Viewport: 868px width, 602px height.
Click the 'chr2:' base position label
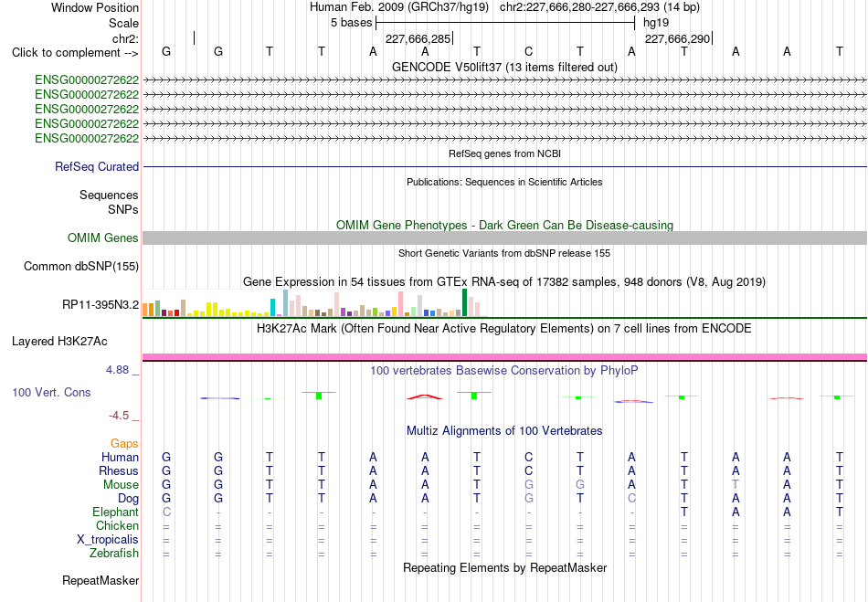tap(125, 38)
